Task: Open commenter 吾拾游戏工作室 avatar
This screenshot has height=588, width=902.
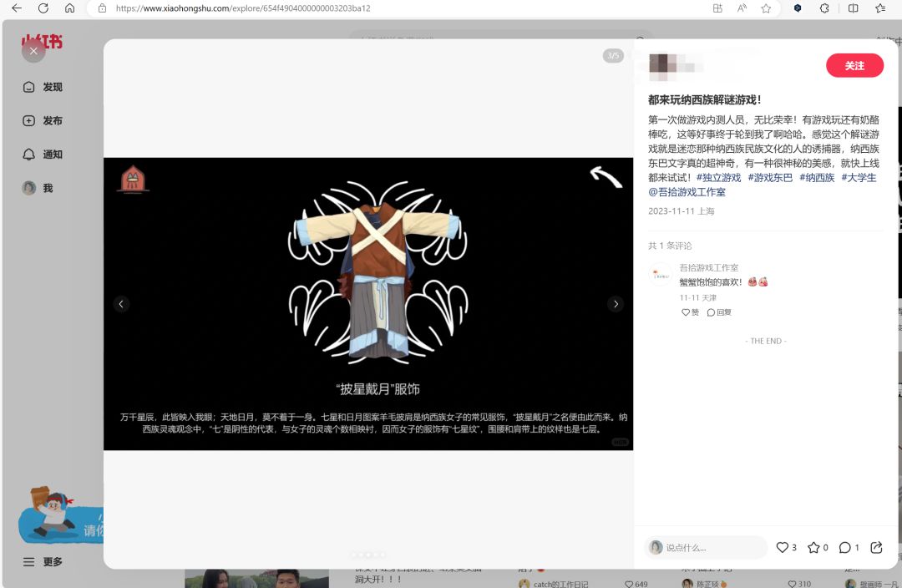Action: pos(660,275)
